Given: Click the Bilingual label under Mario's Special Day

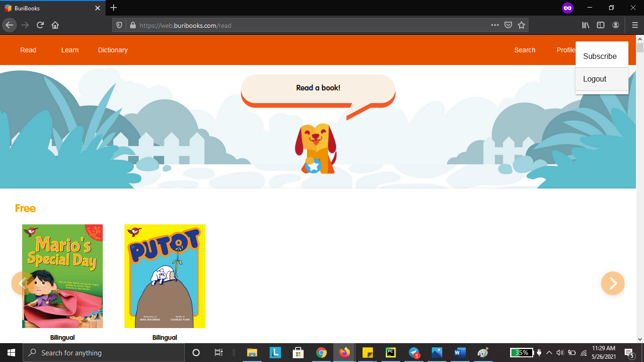Looking at the screenshot, I should [x=62, y=337].
